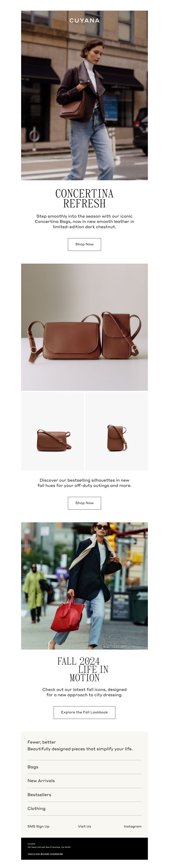Click the Instagram link
This screenshot has height=868, width=169.
point(132,826)
